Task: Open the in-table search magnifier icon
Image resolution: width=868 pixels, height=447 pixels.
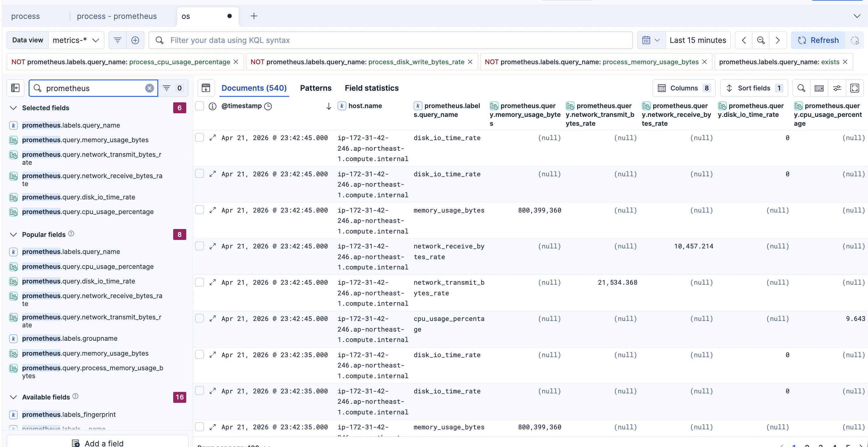Action: (x=801, y=88)
